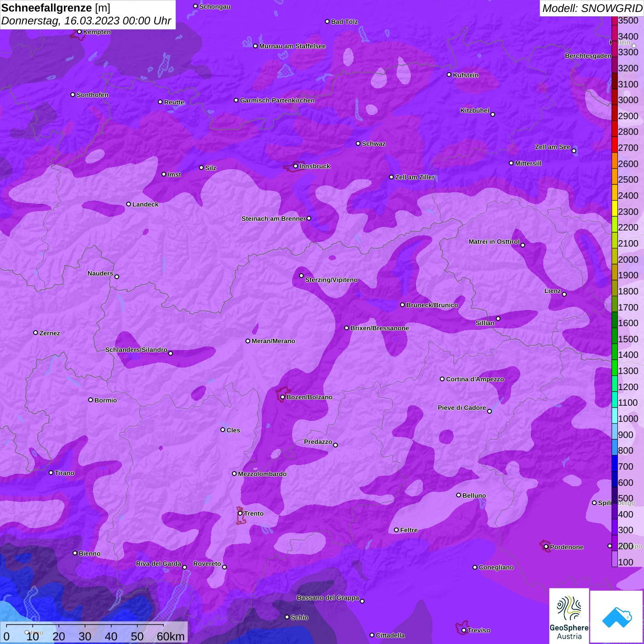Click the Cortina d'Ampezzo marker dot

pos(443,379)
